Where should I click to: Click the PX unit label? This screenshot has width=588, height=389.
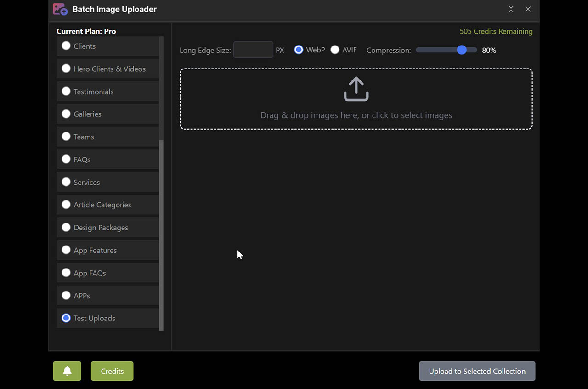click(x=280, y=50)
